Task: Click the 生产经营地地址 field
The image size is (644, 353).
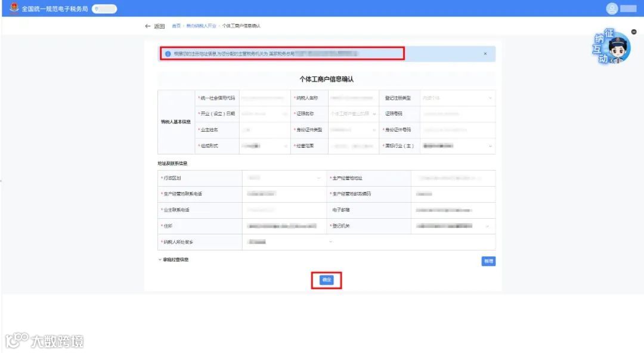Action: pyautogui.click(x=453, y=178)
